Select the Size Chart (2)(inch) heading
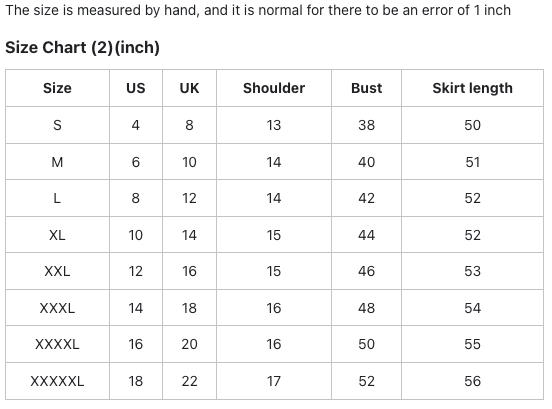Image resolution: width=552 pixels, height=409 pixels. [82, 47]
